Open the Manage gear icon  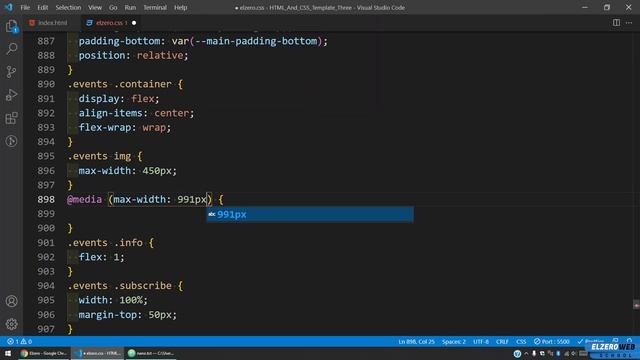(x=11, y=324)
